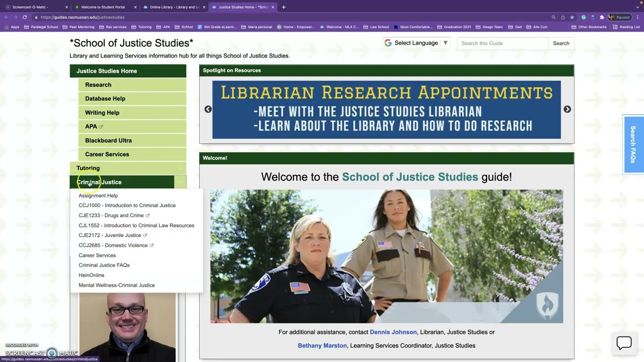Click the Search button
Image resolution: width=644 pixels, height=362 pixels.
click(561, 43)
